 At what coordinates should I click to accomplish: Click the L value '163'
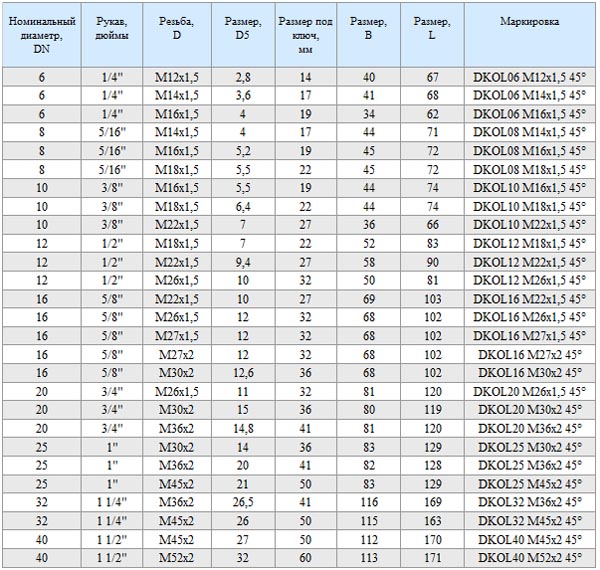tap(433, 521)
